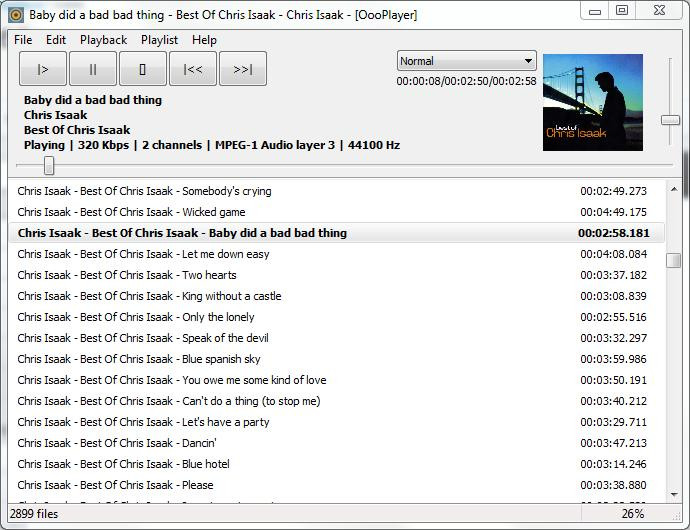Click the vertical volume slider handle
690x530 pixels.
point(670,120)
